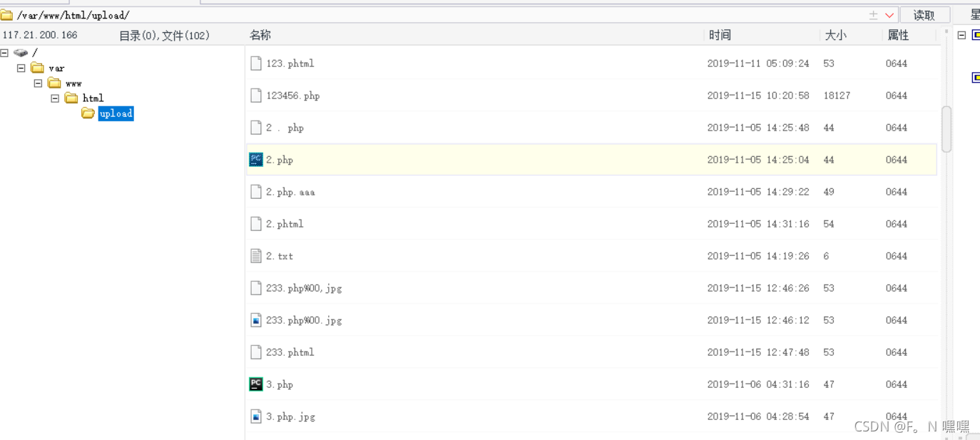Click the 2.phtml file icon
The width and height of the screenshot is (980, 440).
256,224
